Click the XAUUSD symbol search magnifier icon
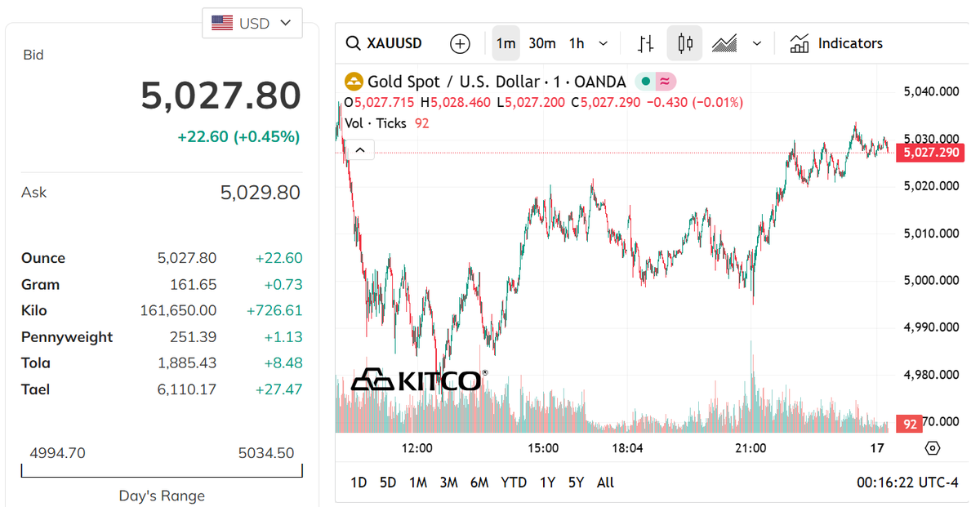The image size is (980, 507). point(353,43)
